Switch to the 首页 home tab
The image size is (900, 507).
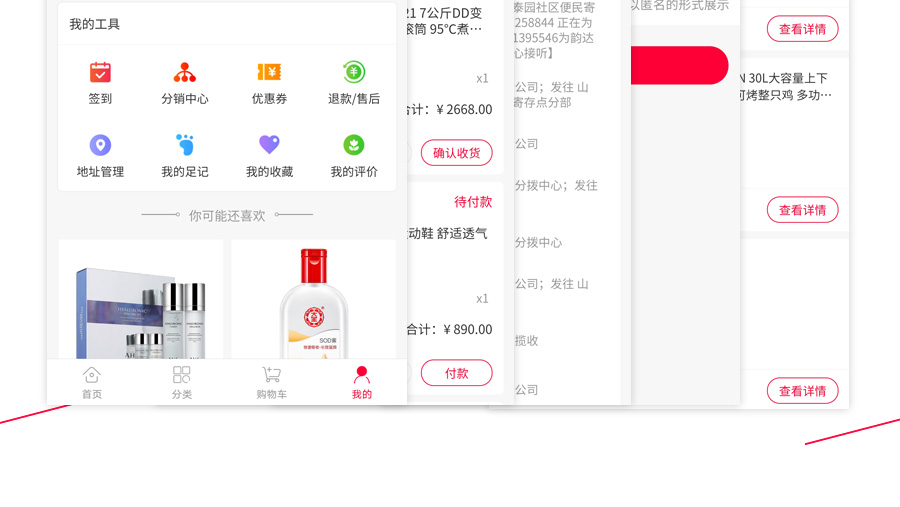point(92,382)
